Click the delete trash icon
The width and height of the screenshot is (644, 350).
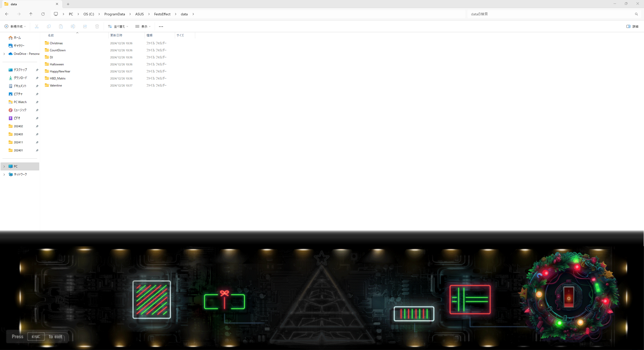click(97, 26)
